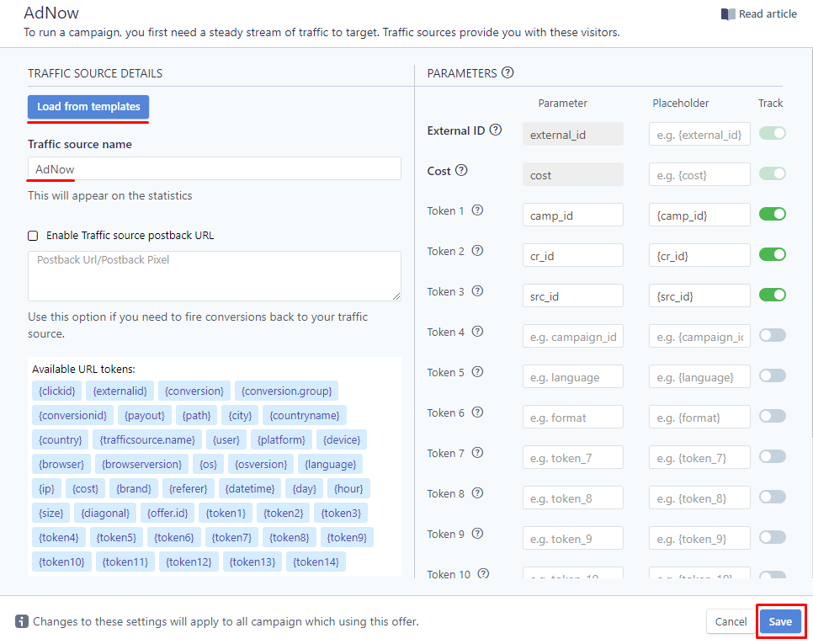Image resolution: width=813 pixels, height=644 pixels.
Task: Insert the {conversion.group} URL token
Action: click(x=286, y=391)
